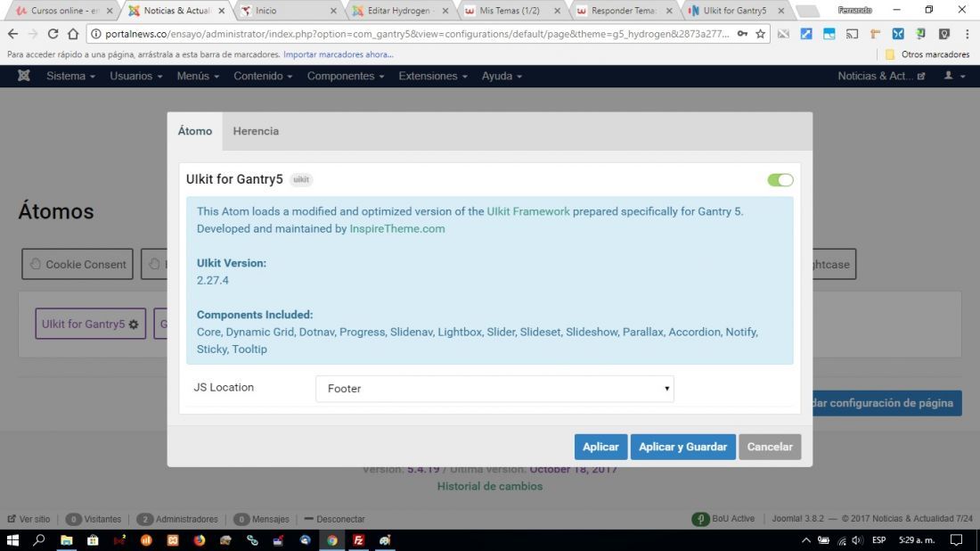Click the Mensajes counter in status bar
The image size is (980, 551).
(261, 519)
